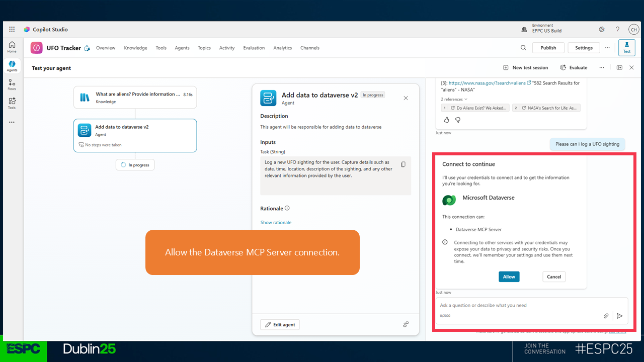The image size is (644, 362).
Task: Open Flows from the left sidebar
Action: (12, 84)
